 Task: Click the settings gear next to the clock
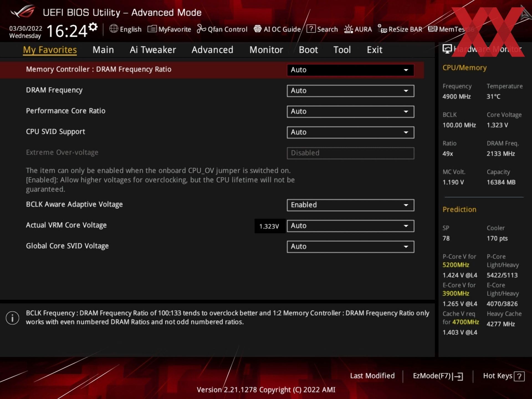click(x=93, y=27)
